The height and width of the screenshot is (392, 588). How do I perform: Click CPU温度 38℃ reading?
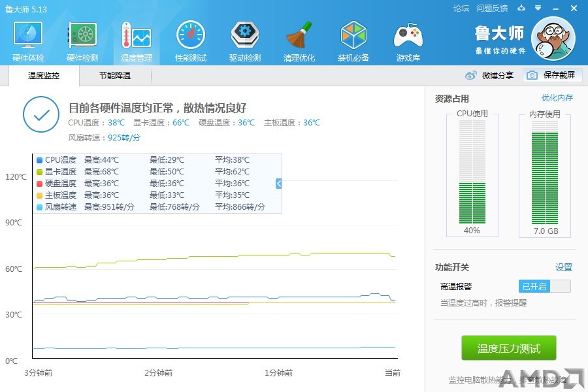pos(97,123)
